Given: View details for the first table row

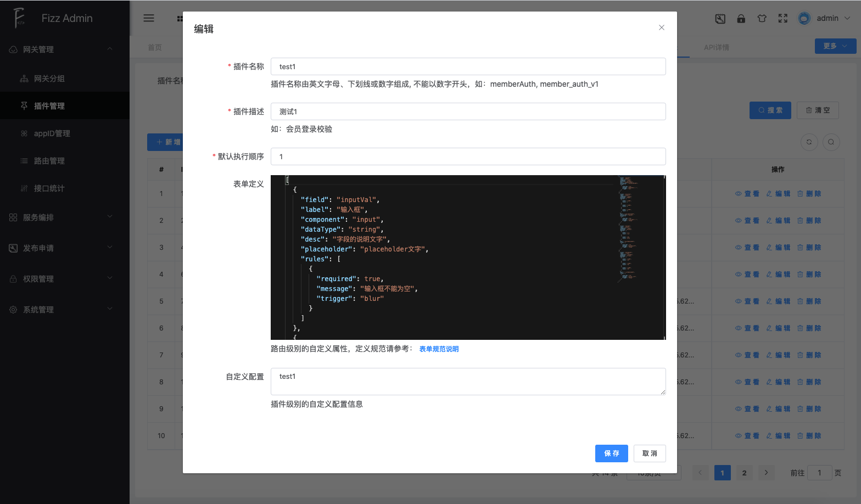Looking at the screenshot, I should coord(747,194).
